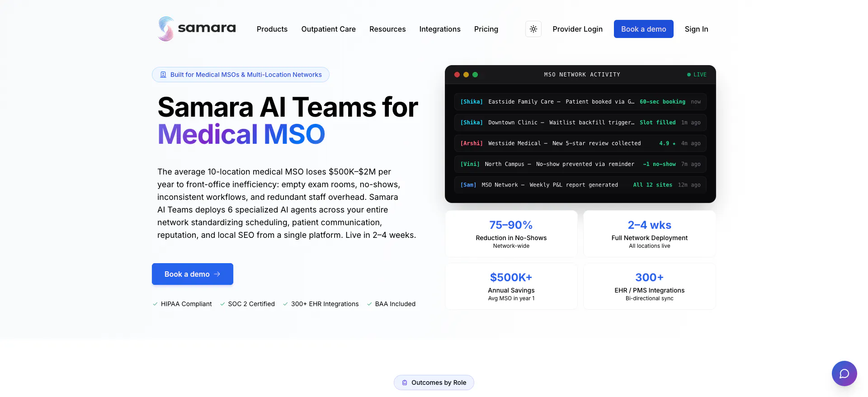Click the 'Bi-directional sync' caption
868x397 pixels.
pyautogui.click(x=650, y=298)
